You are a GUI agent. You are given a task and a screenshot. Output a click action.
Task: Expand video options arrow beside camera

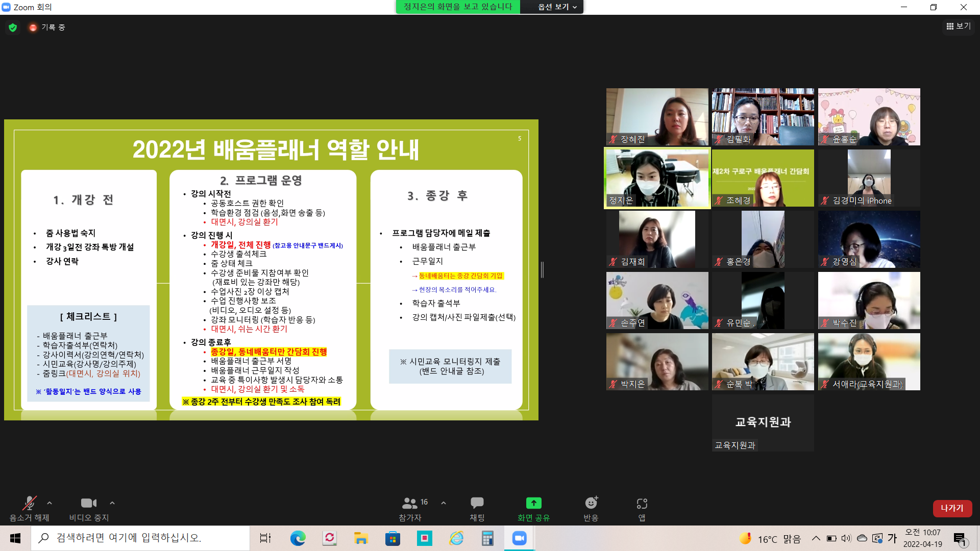pos(112,503)
